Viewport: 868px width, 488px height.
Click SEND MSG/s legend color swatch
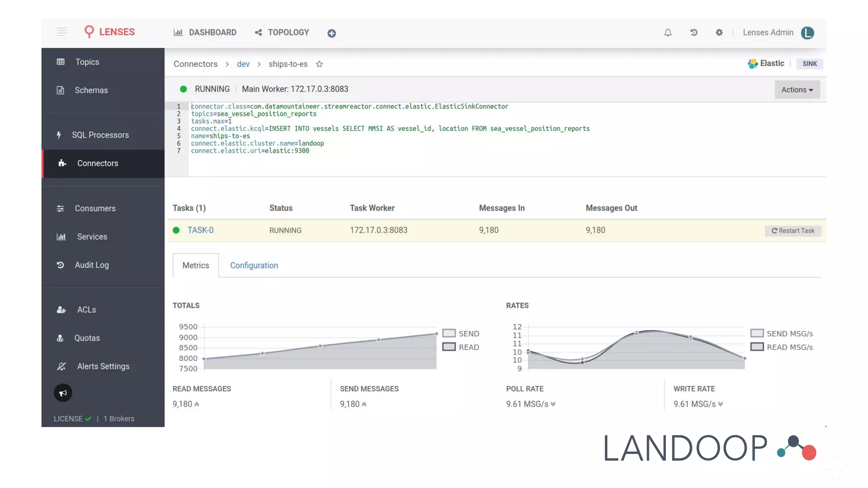[x=757, y=333]
